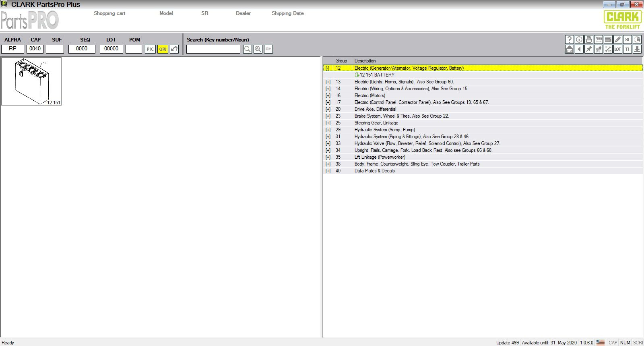The height and width of the screenshot is (346, 644).
Task: Open the SR menu item
Action: [x=205, y=13]
